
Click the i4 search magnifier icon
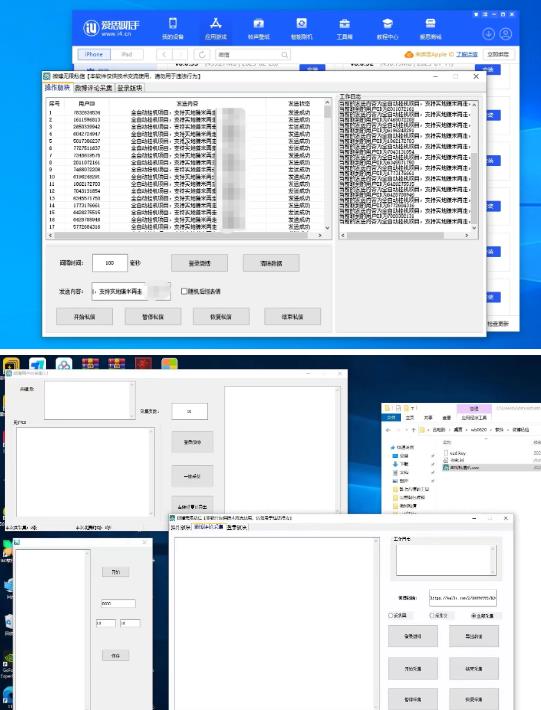pyautogui.click(x=284, y=55)
